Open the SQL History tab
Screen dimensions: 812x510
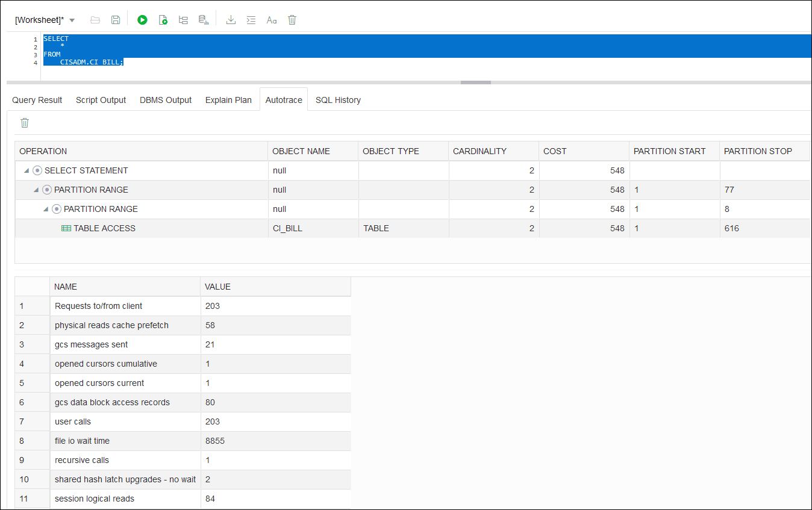pos(338,99)
